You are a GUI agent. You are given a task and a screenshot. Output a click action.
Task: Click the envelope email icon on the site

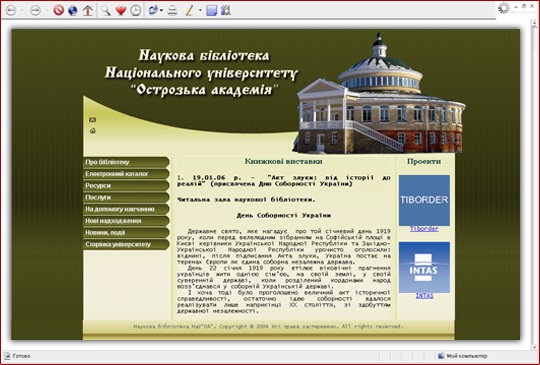[x=92, y=120]
